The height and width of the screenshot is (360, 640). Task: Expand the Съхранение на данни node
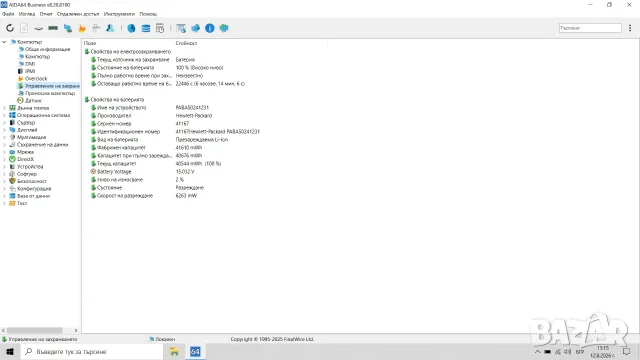coord(4,144)
